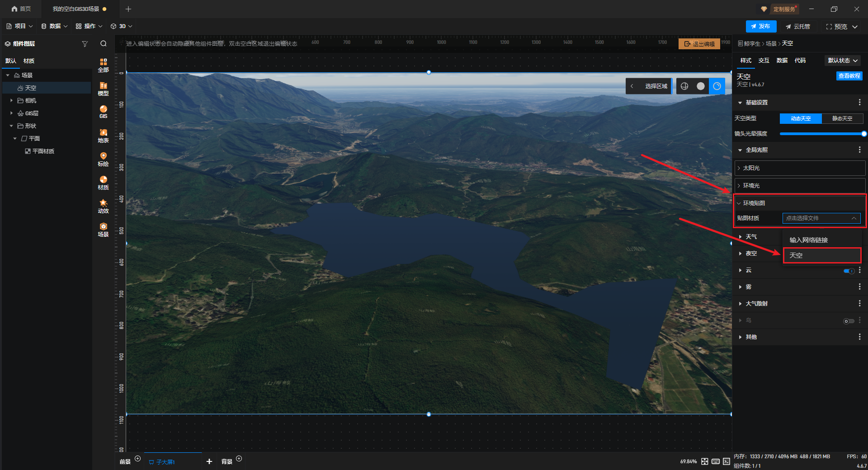The image size is (868, 470).
Task: Open the 动效 (Effects) component category
Action: pyautogui.click(x=103, y=206)
